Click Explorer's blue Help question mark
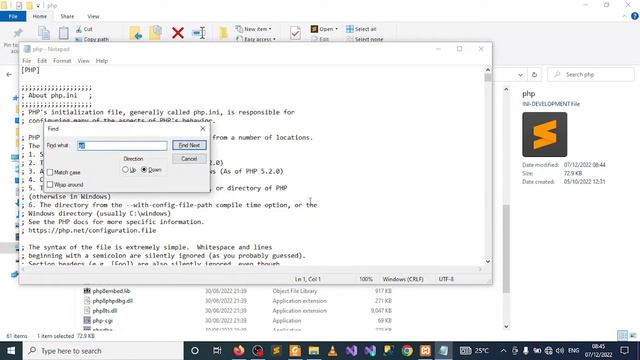The width and height of the screenshot is (640, 360). tap(635, 16)
